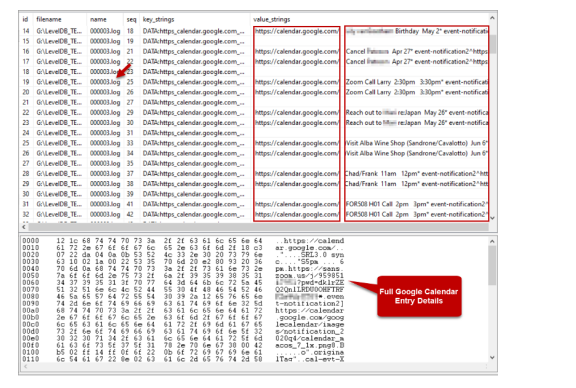Viewport: 576px width, 388px height.
Task: Click down arrow of the table's vertical scrollbar
Action: 493,218
